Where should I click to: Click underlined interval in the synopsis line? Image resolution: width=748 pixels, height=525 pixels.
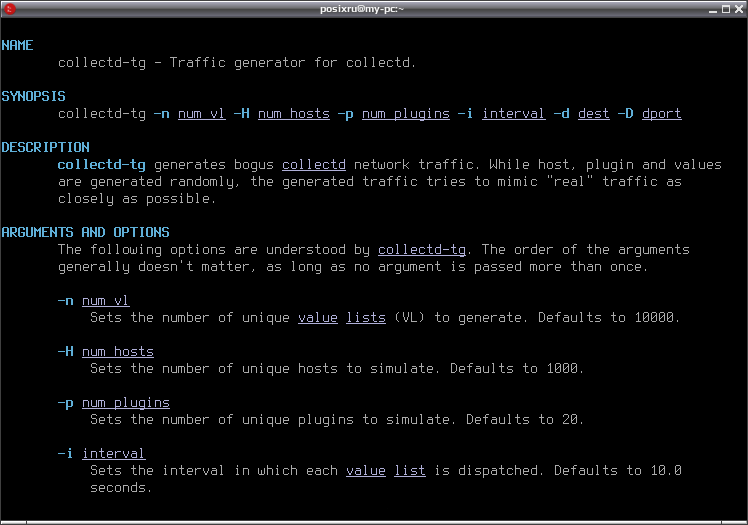click(x=514, y=114)
